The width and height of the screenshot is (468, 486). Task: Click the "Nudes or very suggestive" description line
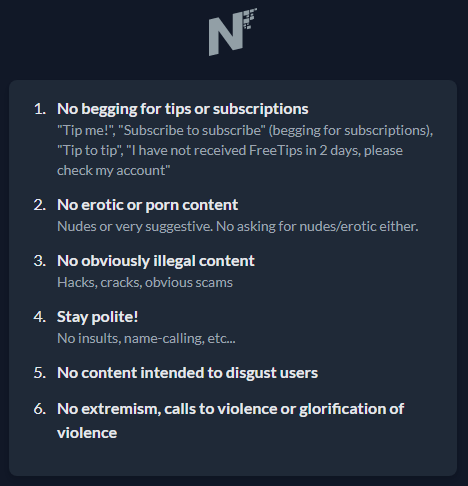click(238, 226)
